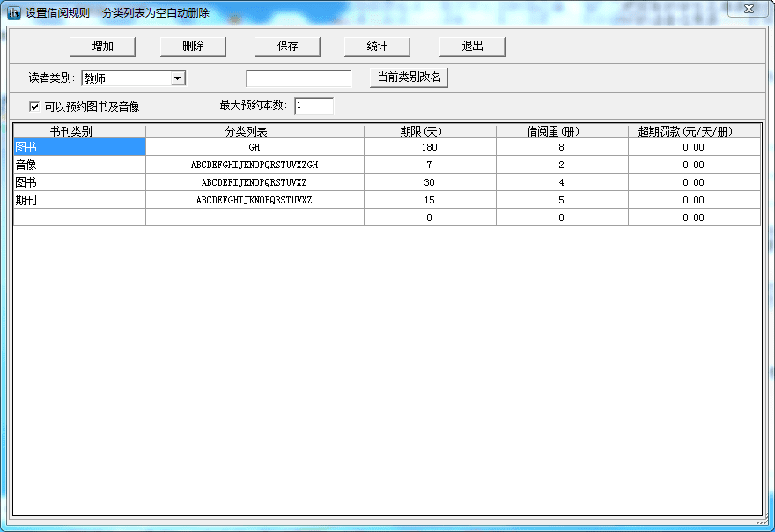Viewport: 775px width, 532px height.
Task: Select the 音像 row in the table
Action: point(79,165)
